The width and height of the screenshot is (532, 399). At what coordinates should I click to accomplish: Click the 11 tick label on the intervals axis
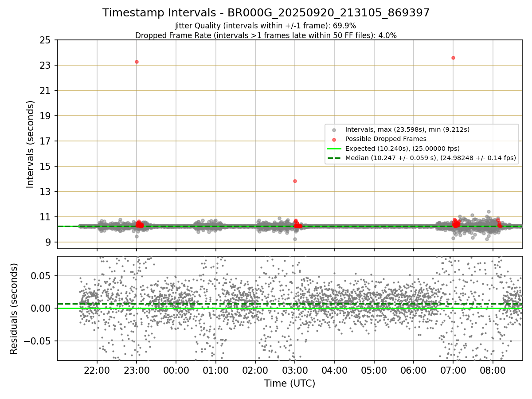coord(46,217)
